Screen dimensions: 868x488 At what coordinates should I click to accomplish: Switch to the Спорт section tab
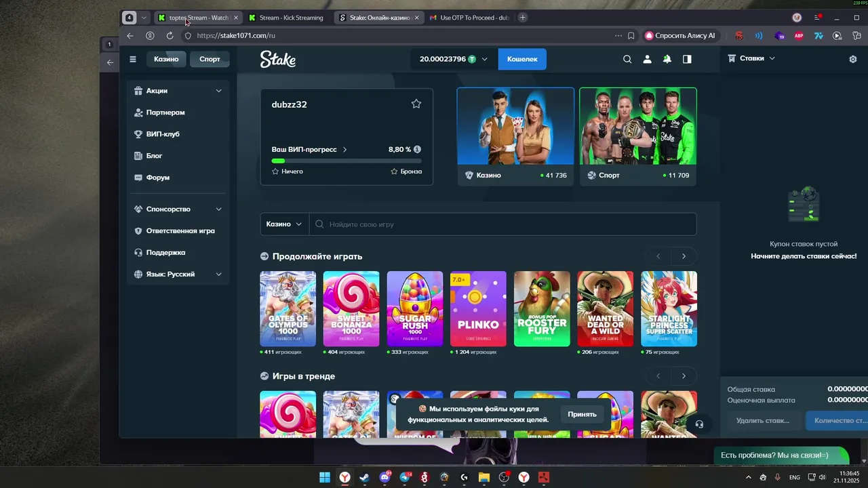pos(210,59)
